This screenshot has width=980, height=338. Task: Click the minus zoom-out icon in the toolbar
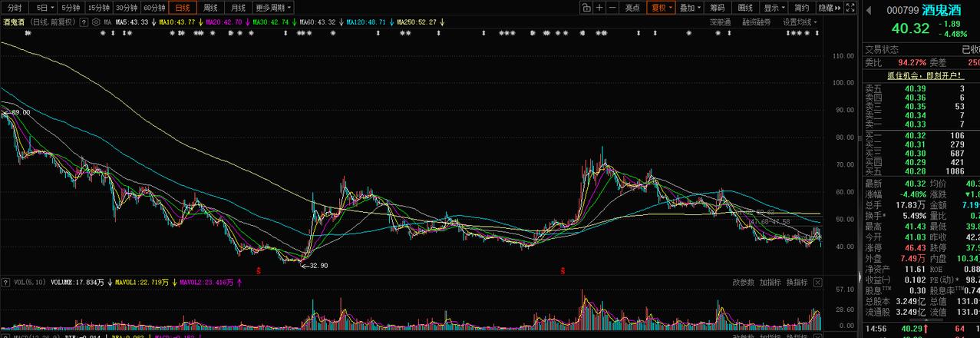point(613,8)
